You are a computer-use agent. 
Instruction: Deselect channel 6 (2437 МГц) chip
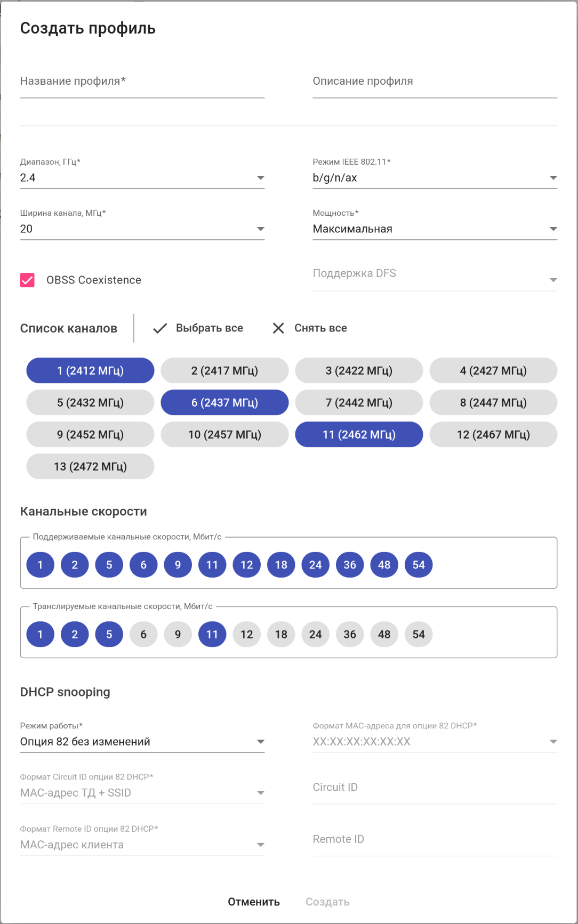[x=224, y=403]
